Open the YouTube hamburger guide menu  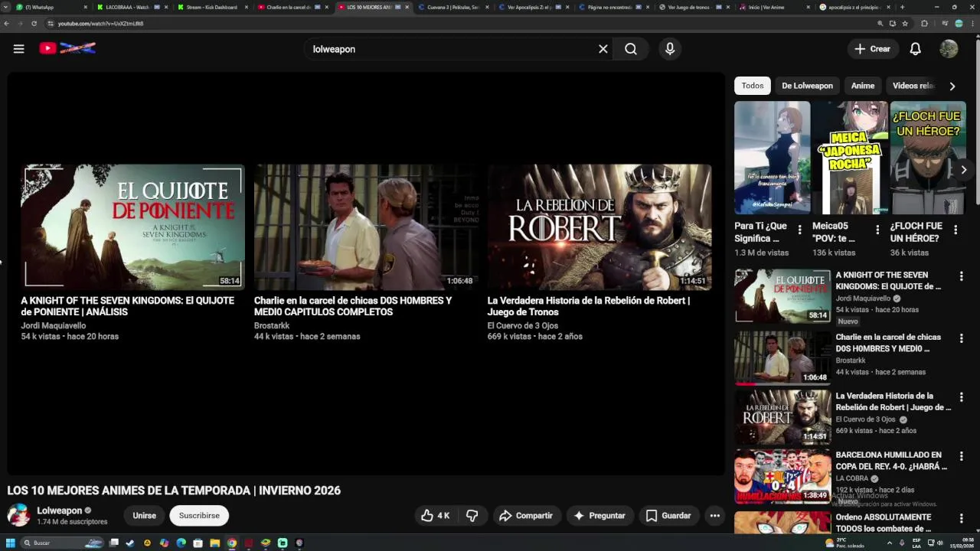pos(18,49)
